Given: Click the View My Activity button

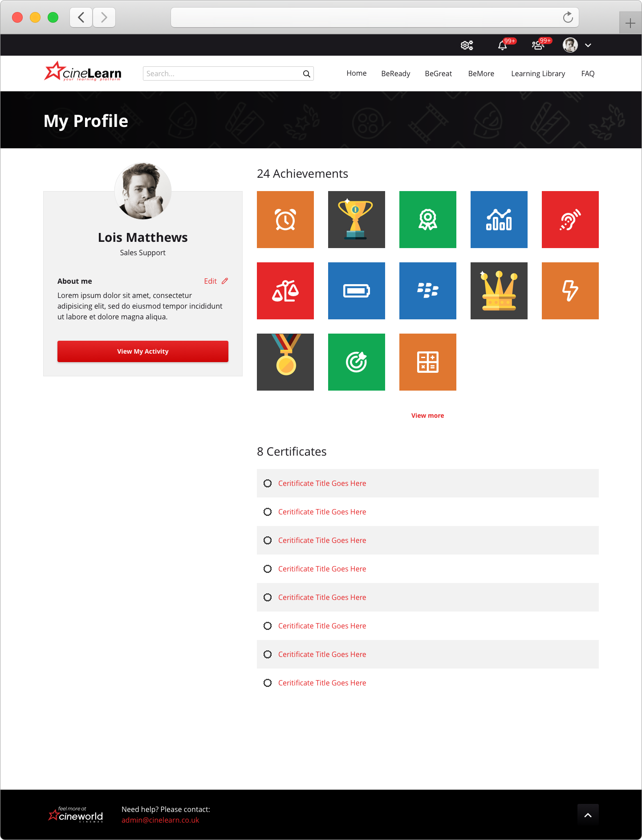Looking at the screenshot, I should pyautogui.click(x=143, y=351).
